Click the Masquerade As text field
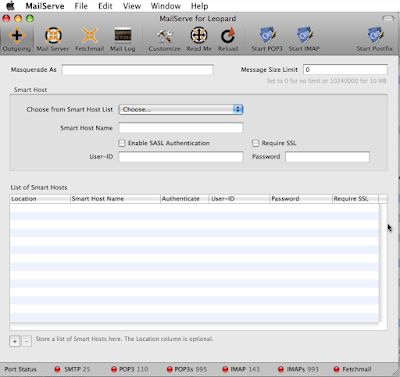 point(138,70)
